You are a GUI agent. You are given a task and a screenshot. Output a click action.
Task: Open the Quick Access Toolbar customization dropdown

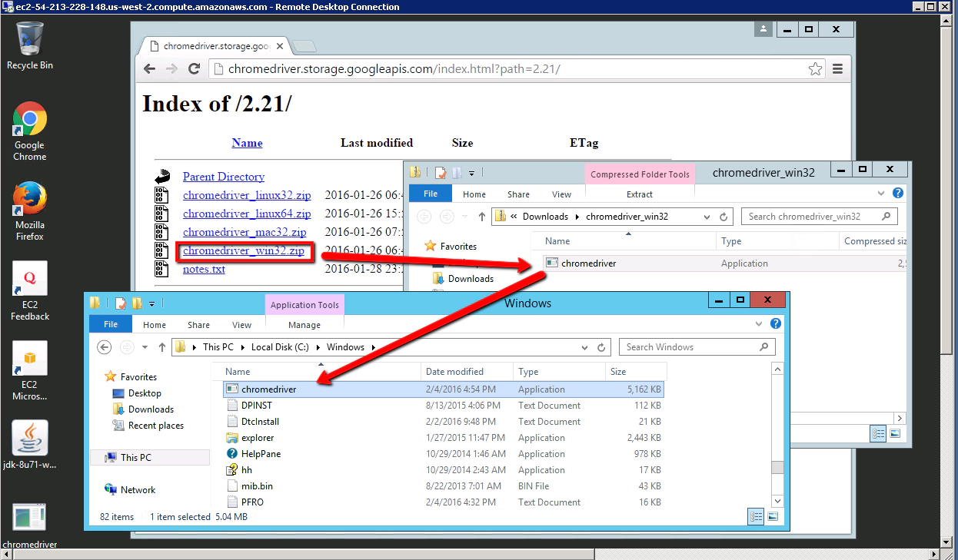[152, 303]
